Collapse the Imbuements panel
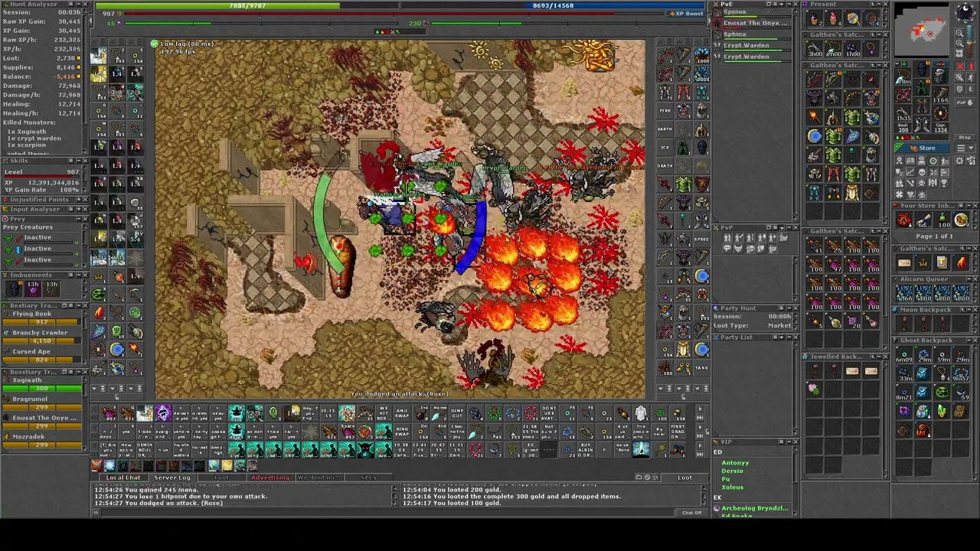This screenshot has height=551, width=980. click(x=79, y=275)
